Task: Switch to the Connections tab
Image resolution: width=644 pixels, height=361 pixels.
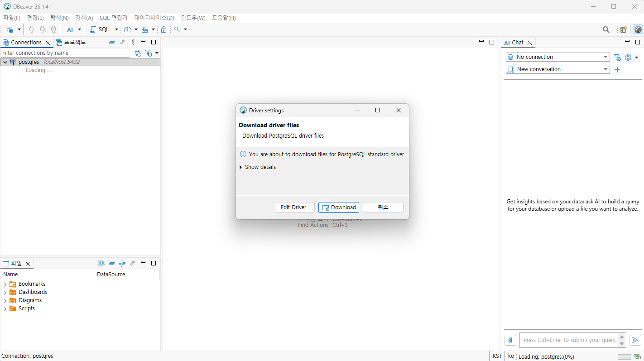Action: tap(26, 42)
